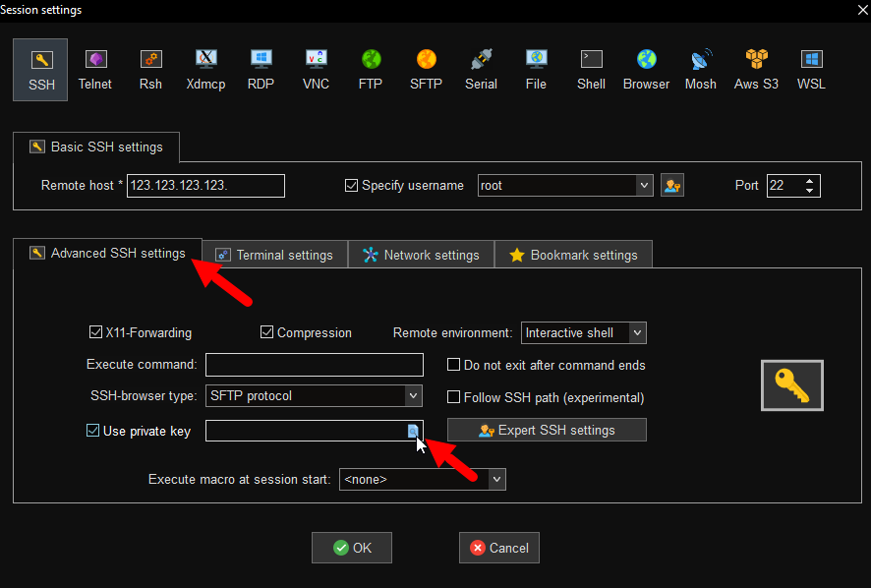The width and height of the screenshot is (871, 588).
Task: Select the Aws S3 session icon
Action: [756, 69]
